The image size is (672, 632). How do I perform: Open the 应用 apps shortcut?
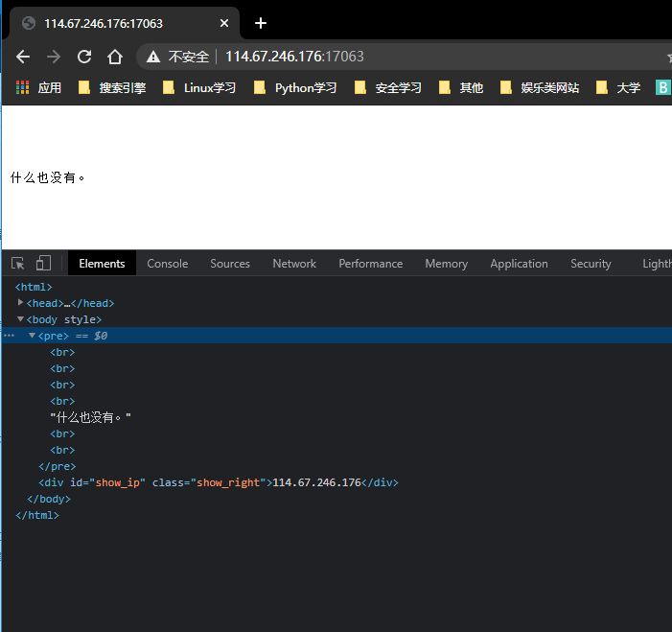(38, 88)
